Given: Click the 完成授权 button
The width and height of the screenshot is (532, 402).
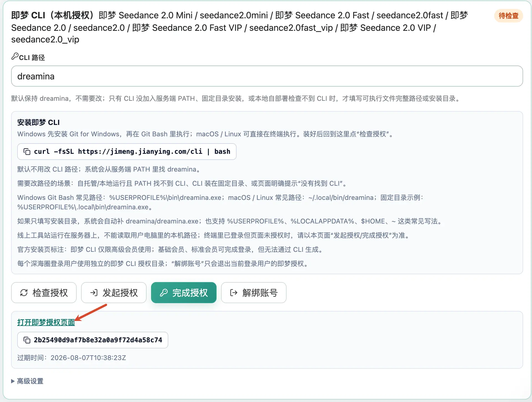Looking at the screenshot, I should 184,293.
